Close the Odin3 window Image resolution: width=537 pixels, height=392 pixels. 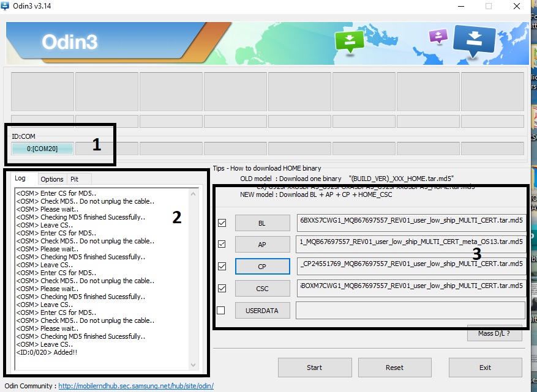517,6
